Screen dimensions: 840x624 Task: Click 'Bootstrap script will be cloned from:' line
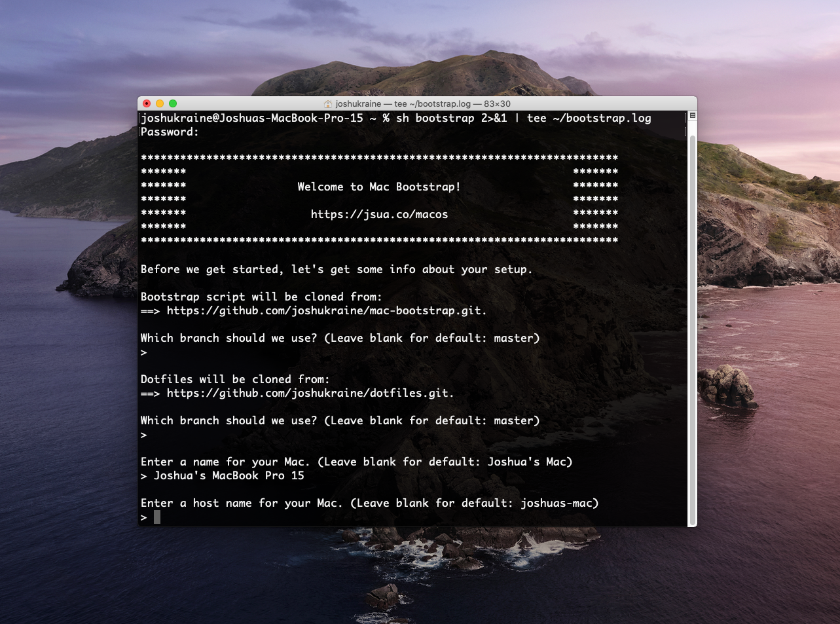coord(261,297)
